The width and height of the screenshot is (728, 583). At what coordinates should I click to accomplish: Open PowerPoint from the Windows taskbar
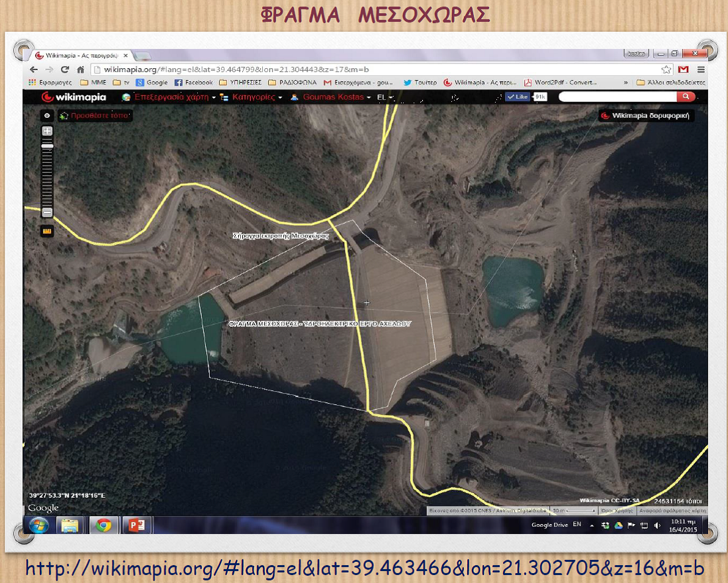pos(137,525)
